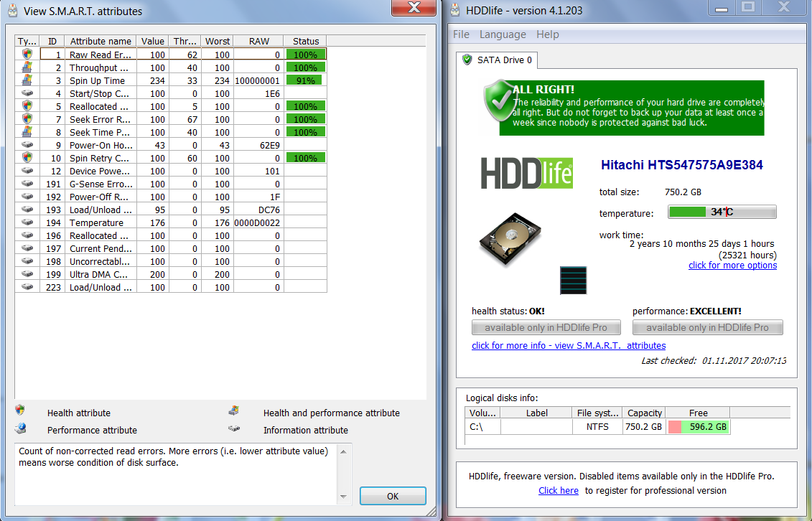812x521 pixels.
Task: Click the shield icon in Spin Retry Count row
Action: click(27, 157)
